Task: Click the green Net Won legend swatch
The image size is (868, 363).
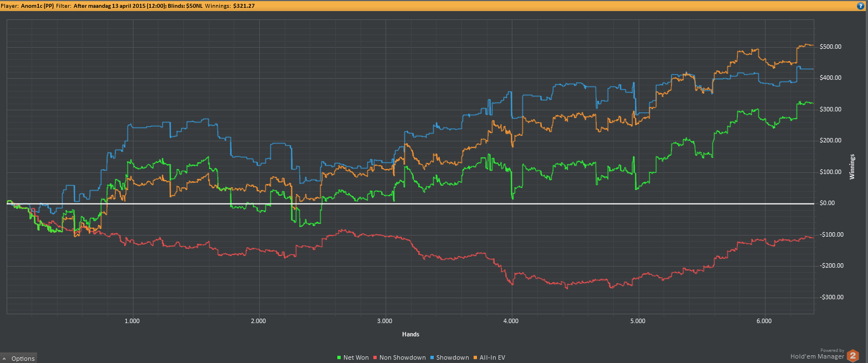Action: tap(340, 357)
